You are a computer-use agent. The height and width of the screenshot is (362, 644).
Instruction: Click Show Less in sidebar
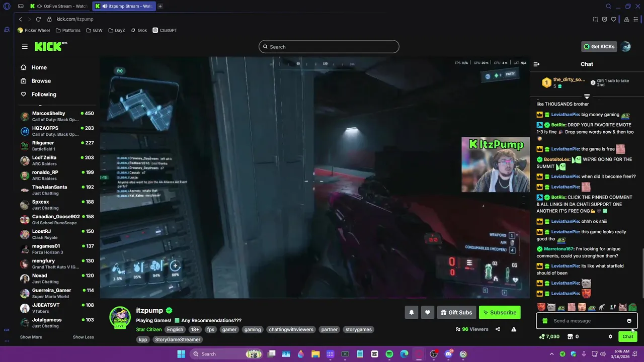pyautogui.click(x=84, y=337)
